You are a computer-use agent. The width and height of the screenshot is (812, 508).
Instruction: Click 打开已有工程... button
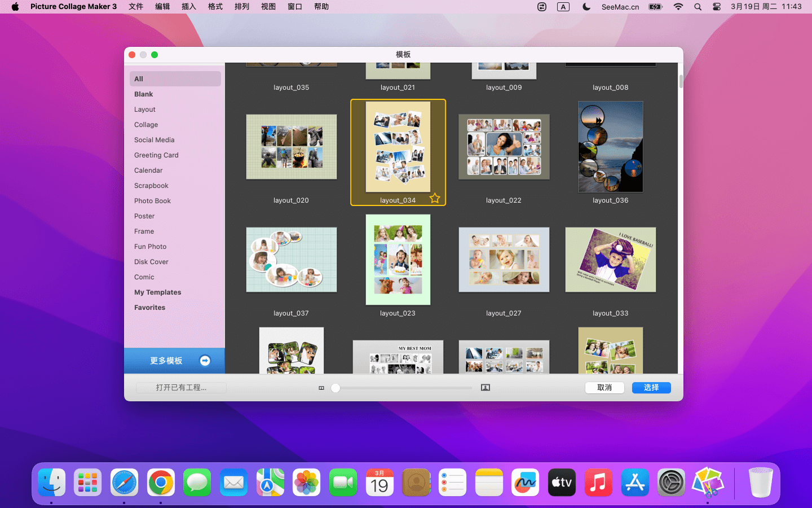click(181, 388)
